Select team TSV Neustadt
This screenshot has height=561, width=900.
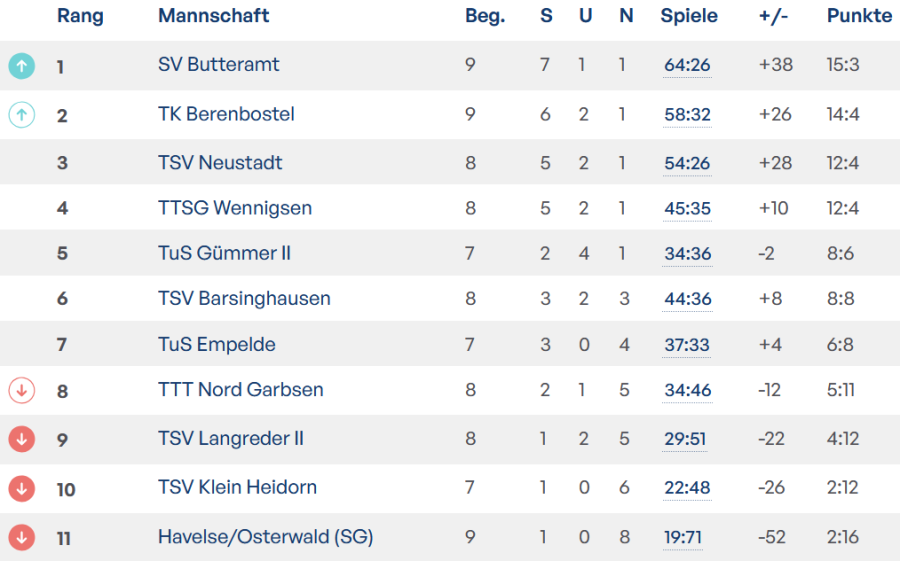coord(220,162)
